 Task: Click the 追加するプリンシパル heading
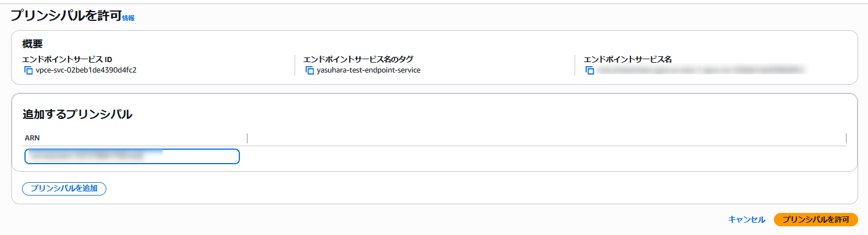click(77, 114)
